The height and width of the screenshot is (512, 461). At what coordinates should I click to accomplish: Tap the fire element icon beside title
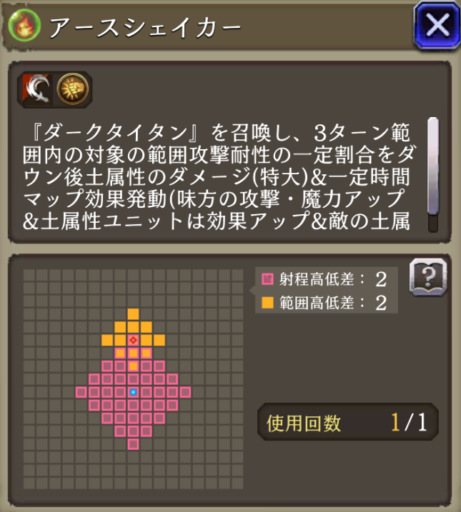pyautogui.click(x=24, y=25)
